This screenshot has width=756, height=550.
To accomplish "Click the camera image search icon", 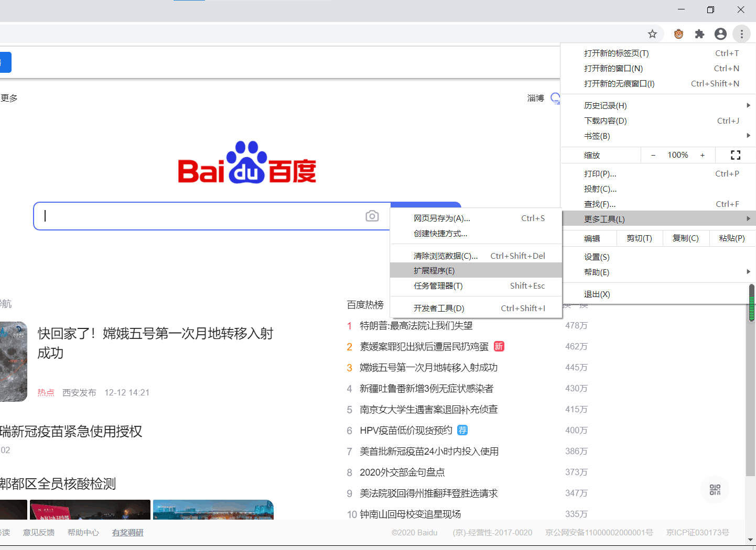I will click(x=372, y=216).
